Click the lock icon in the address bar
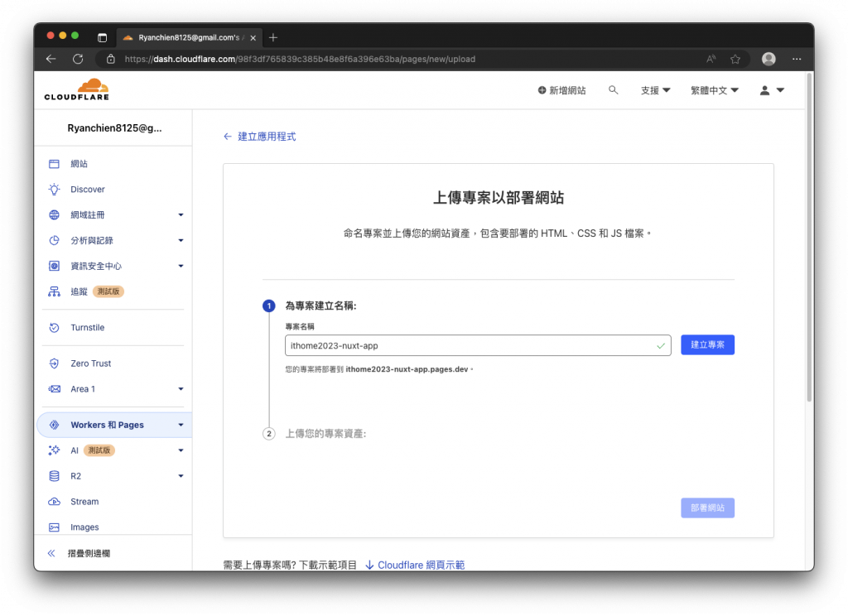Screen dimensions: 848x616 pos(110,59)
